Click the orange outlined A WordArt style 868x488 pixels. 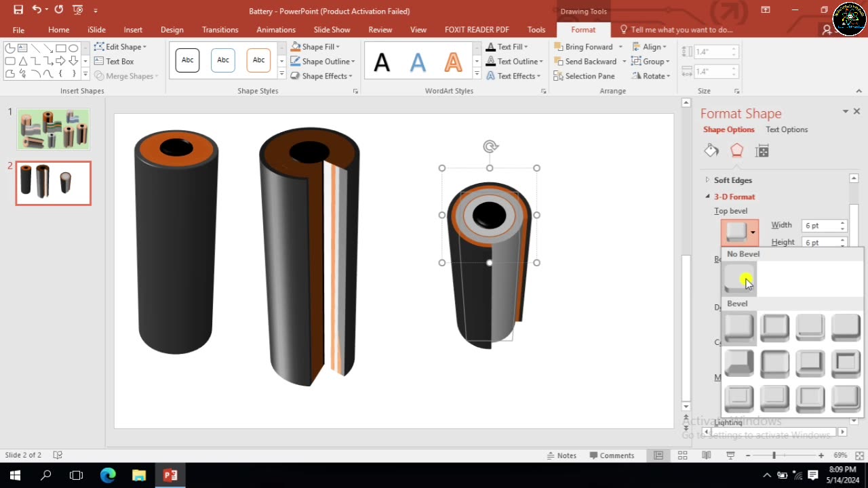coord(453,62)
